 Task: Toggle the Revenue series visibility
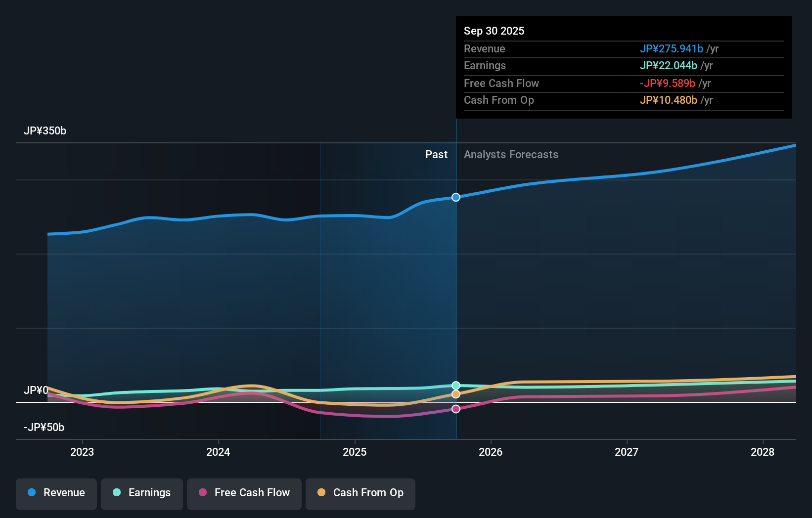(56, 493)
